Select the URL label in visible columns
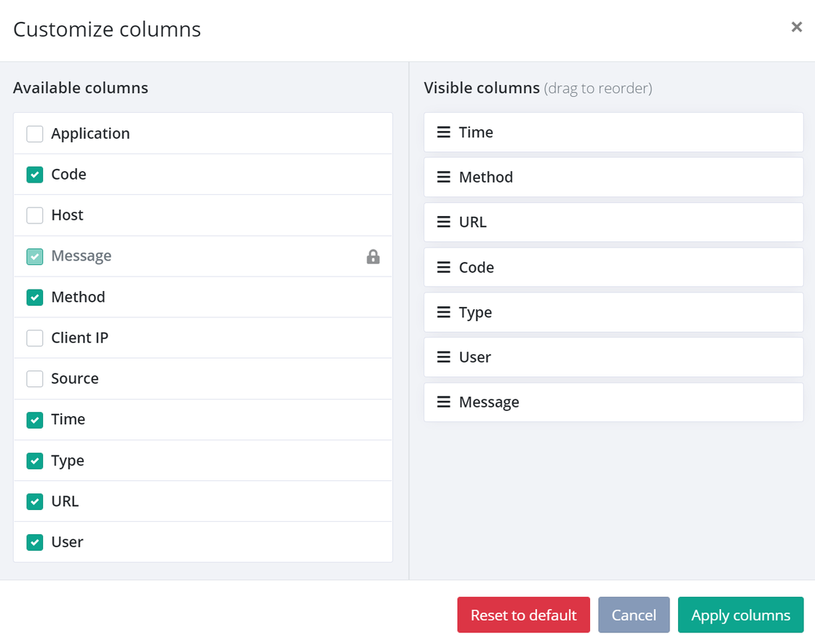Viewport: 815px width, 644px height. (472, 222)
